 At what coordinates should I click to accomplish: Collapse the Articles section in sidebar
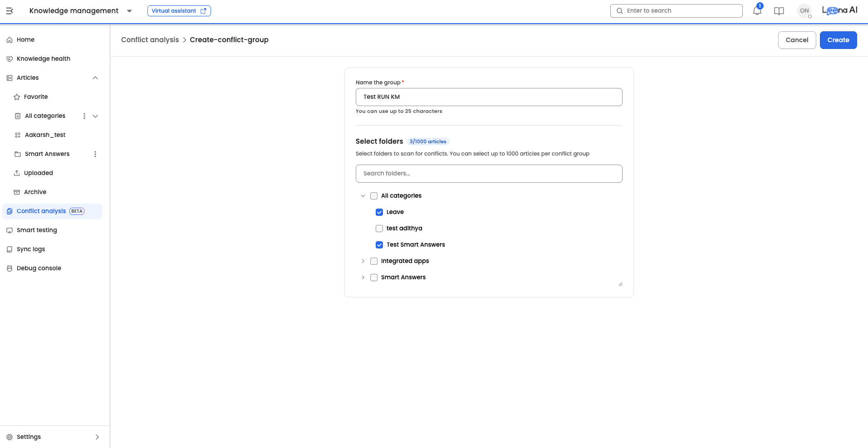(95, 78)
